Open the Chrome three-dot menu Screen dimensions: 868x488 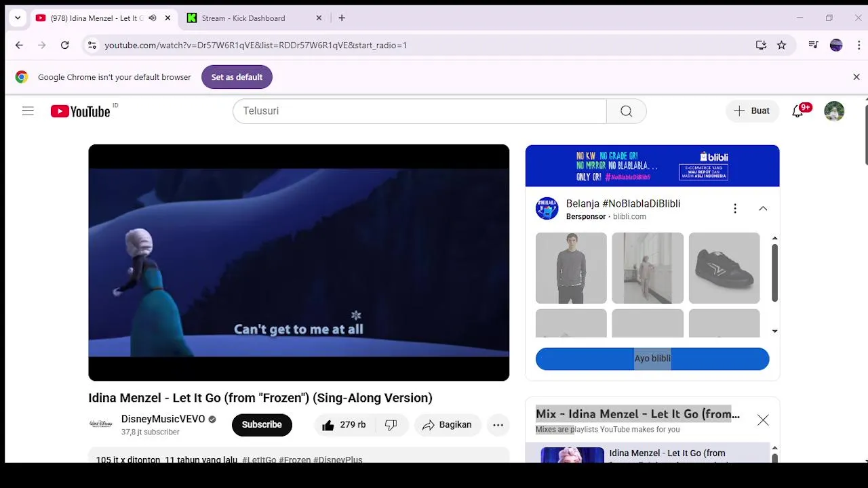coord(859,45)
